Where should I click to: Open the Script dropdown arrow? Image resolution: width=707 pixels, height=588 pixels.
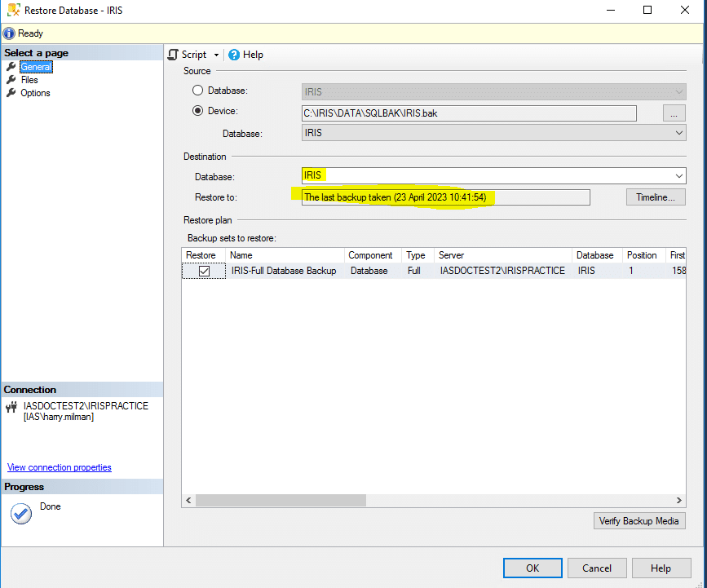pos(216,55)
